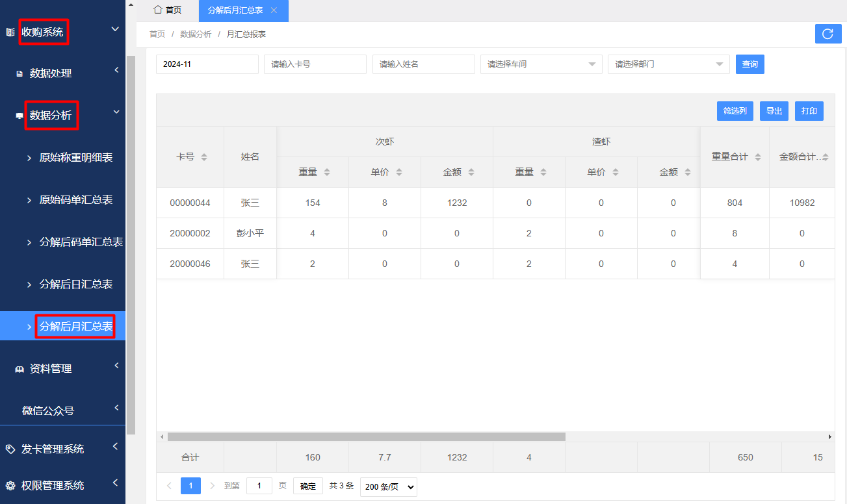Image resolution: width=847 pixels, height=504 pixels.
Task: Click the 804 weight total cell
Action: pos(735,203)
